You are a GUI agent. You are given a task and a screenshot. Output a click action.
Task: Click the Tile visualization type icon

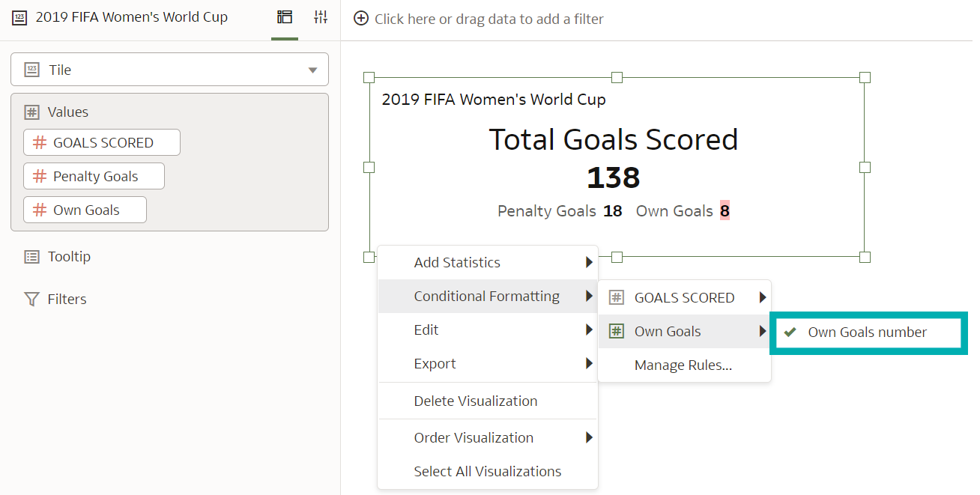coord(31,70)
